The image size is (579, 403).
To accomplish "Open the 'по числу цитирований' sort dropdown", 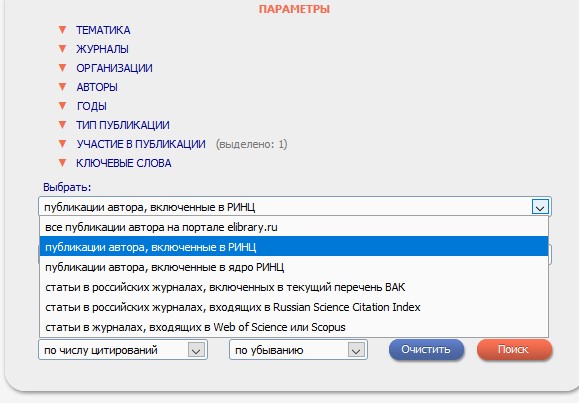I will pos(123,350).
